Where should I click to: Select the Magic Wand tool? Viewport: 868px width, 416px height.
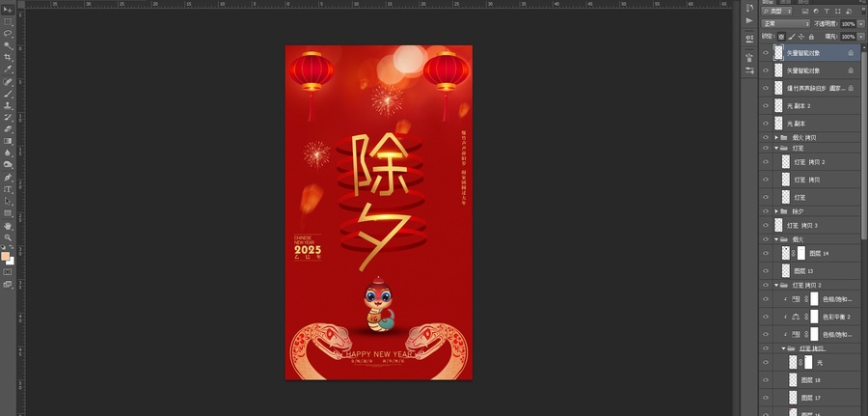tap(8, 45)
